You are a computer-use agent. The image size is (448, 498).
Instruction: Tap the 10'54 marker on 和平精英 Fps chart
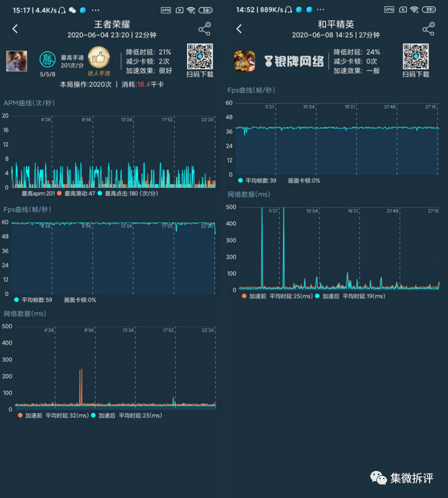[x=309, y=107]
